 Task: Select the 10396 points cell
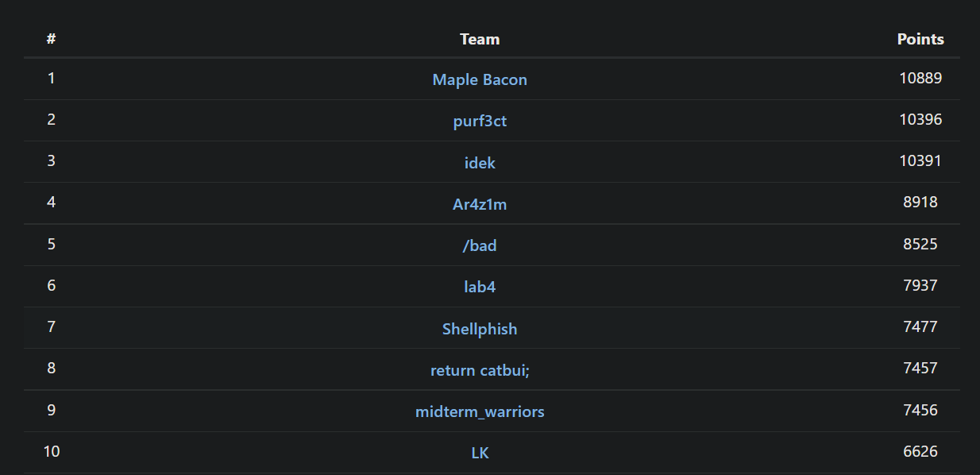coord(920,119)
